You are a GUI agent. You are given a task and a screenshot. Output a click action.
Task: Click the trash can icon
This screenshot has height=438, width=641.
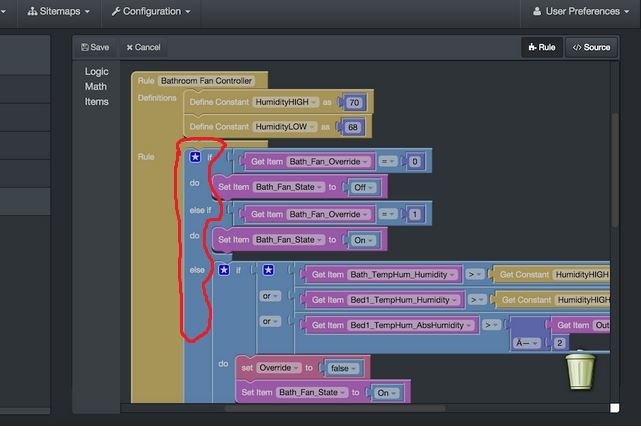pyautogui.click(x=580, y=371)
